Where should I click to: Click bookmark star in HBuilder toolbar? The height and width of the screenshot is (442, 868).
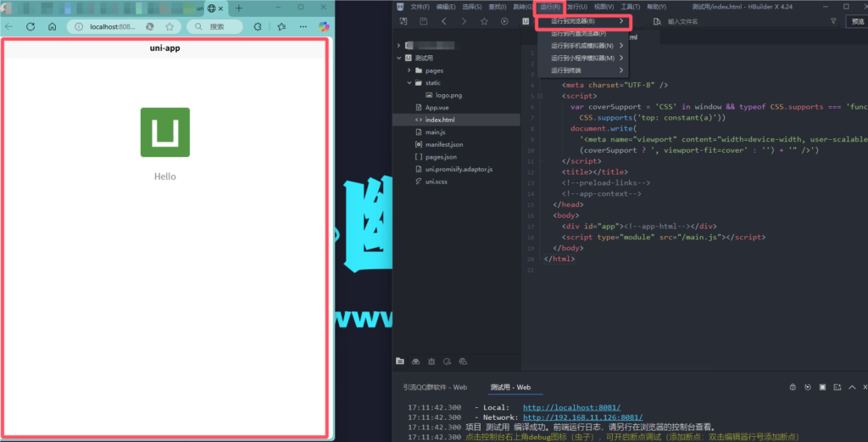coord(484,21)
